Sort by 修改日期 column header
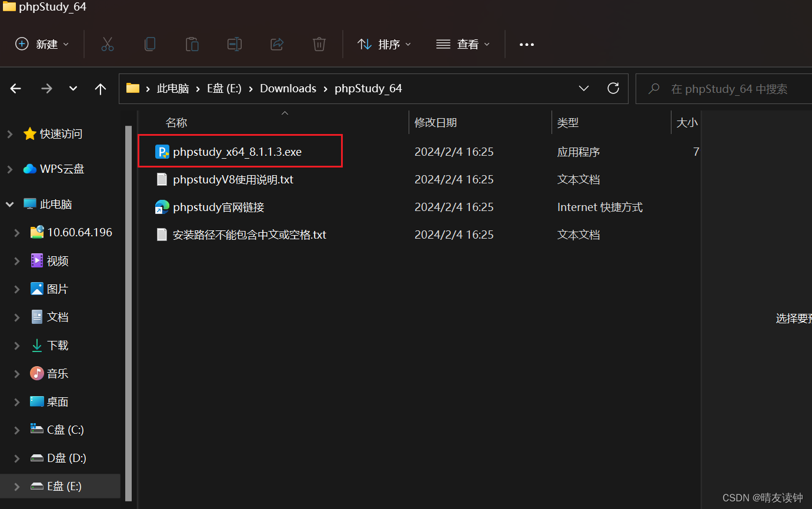 tap(436, 122)
